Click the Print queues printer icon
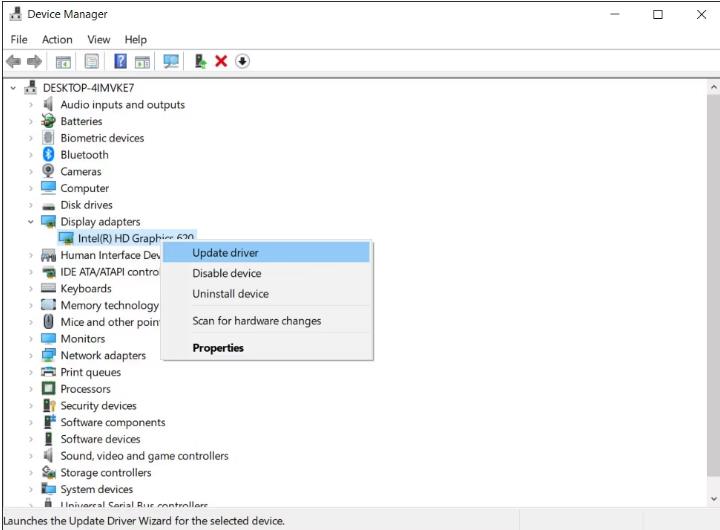The height and width of the screenshot is (530, 720). (x=48, y=372)
